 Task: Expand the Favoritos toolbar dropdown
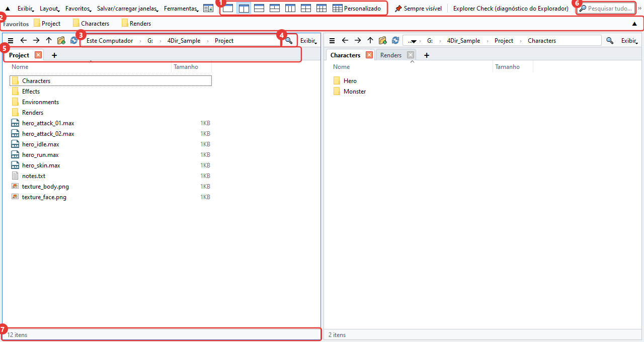tap(78, 9)
